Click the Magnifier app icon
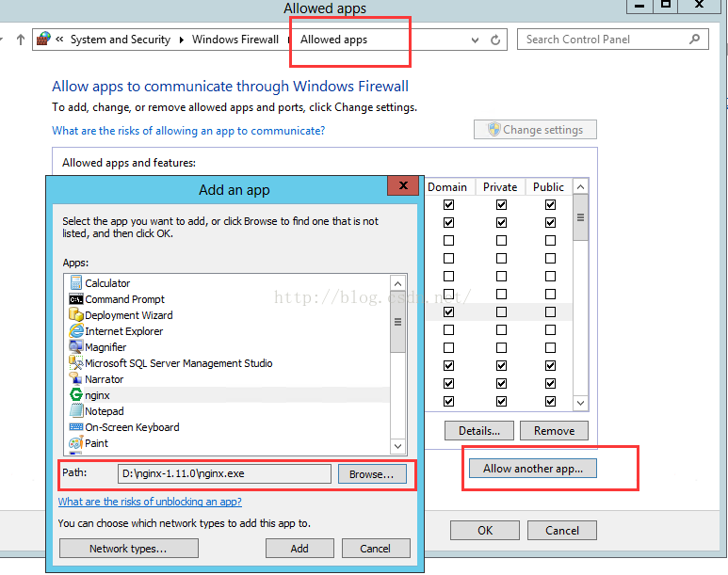The width and height of the screenshot is (728, 575). click(76, 346)
